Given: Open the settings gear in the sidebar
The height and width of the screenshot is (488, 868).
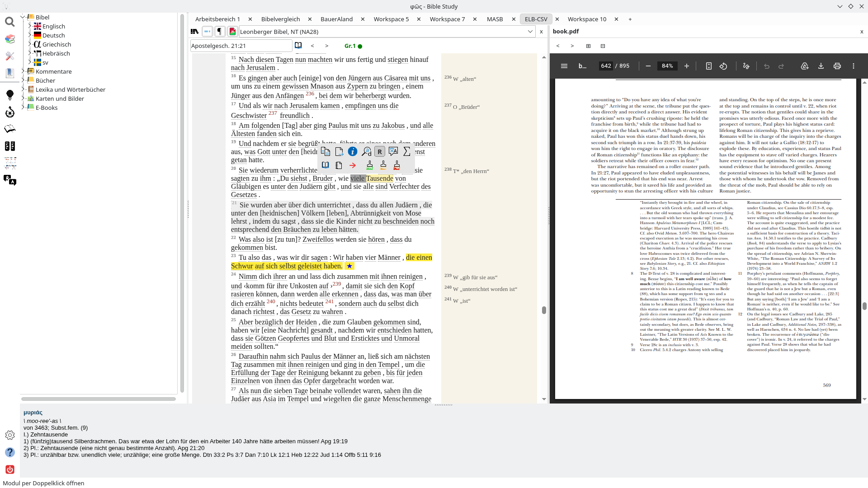Looking at the screenshot, I should click(9, 435).
